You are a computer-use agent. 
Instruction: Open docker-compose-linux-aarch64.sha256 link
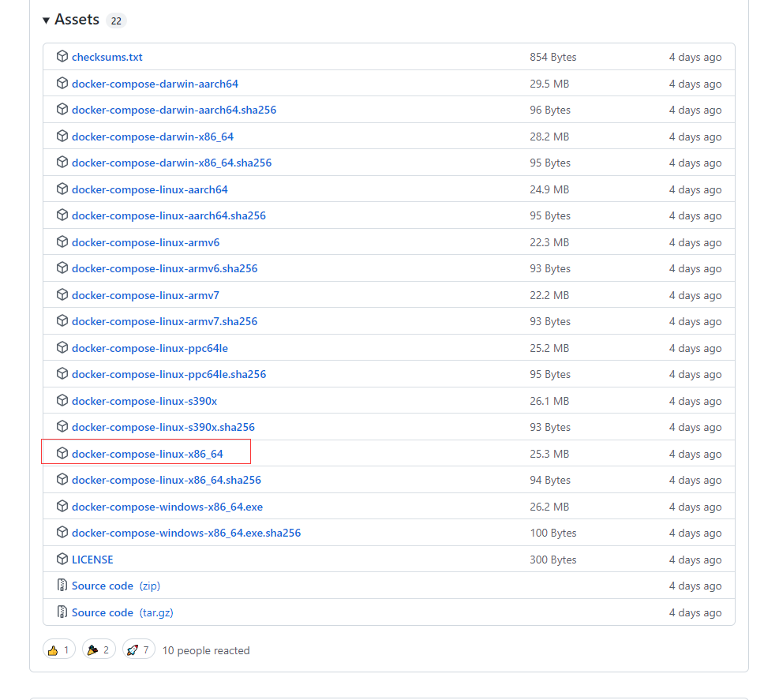pyautogui.click(x=169, y=215)
